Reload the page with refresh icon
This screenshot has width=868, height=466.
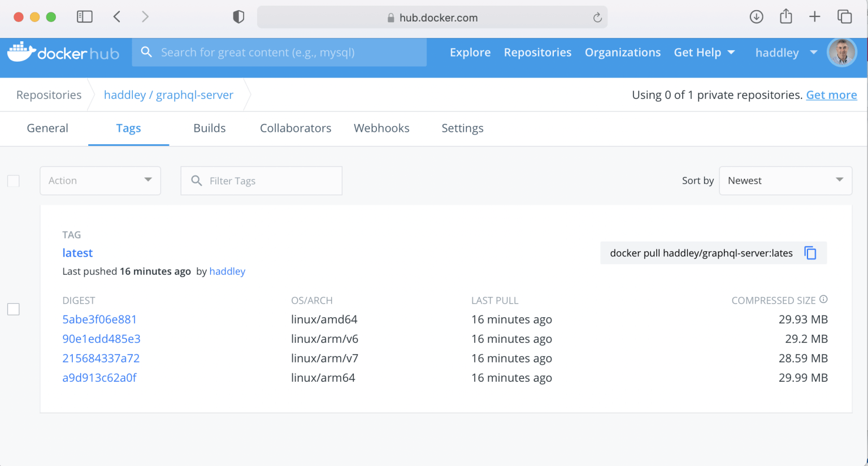click(597, 18)
